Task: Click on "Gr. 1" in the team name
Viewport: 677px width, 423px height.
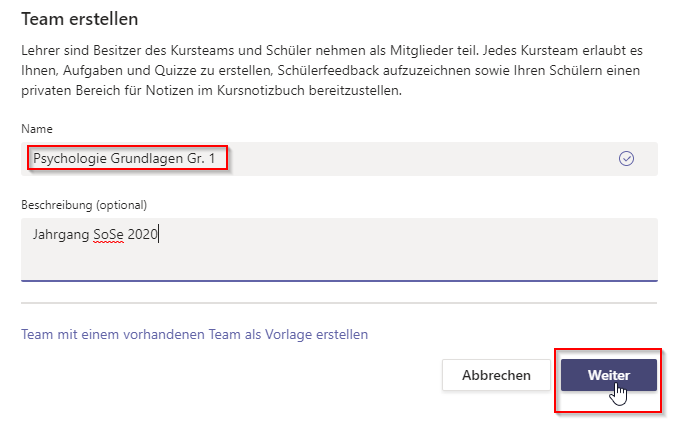Action: coord(199,158)
